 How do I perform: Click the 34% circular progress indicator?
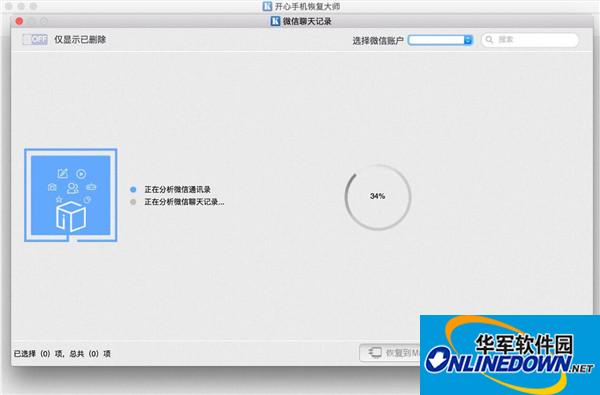coord(378,197)
